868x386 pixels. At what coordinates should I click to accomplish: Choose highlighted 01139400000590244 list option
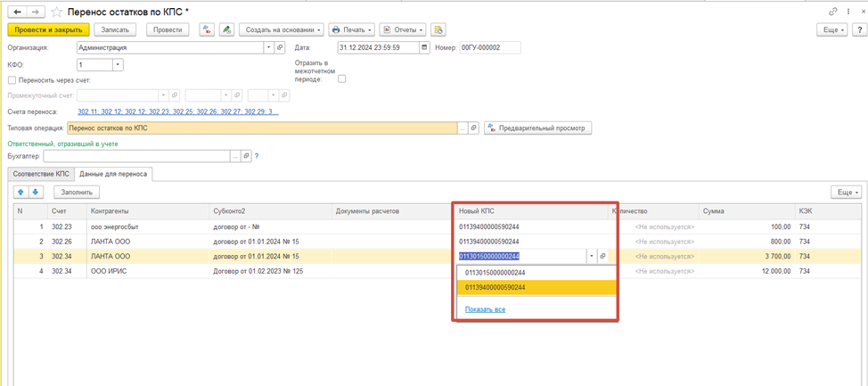pyautogui.click(x=536, y=287)
